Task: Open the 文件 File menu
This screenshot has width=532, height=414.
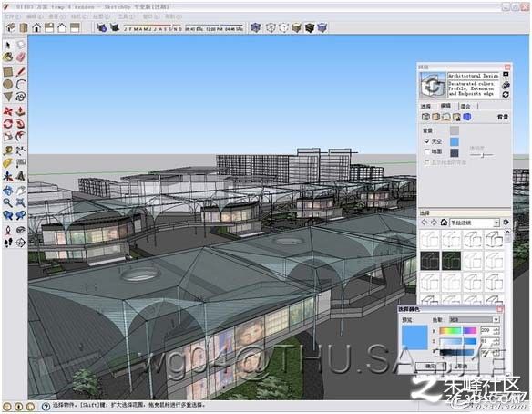Action: pyautogui.click(x=12, y=16)
